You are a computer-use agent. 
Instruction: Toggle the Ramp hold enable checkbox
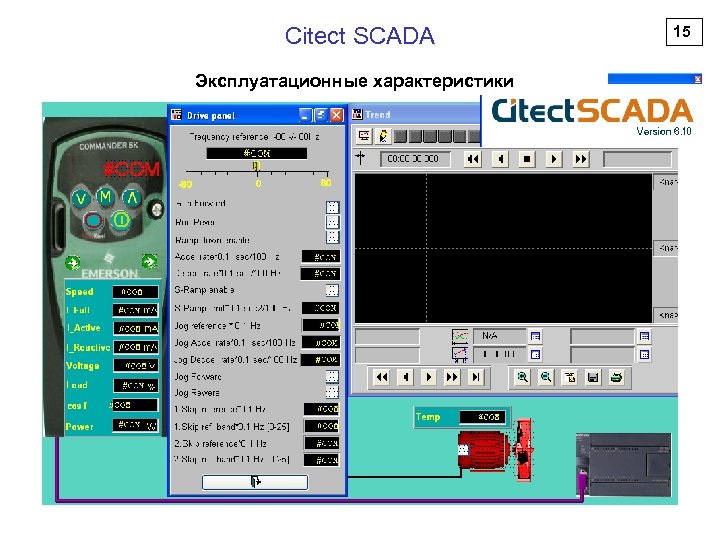(332, 237)
